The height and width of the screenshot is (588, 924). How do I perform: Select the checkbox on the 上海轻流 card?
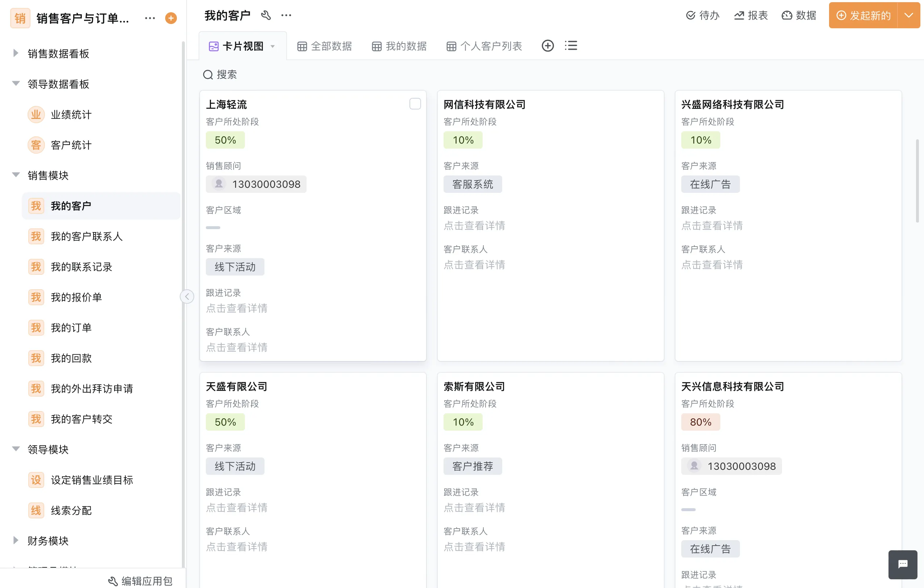(415, 104)
